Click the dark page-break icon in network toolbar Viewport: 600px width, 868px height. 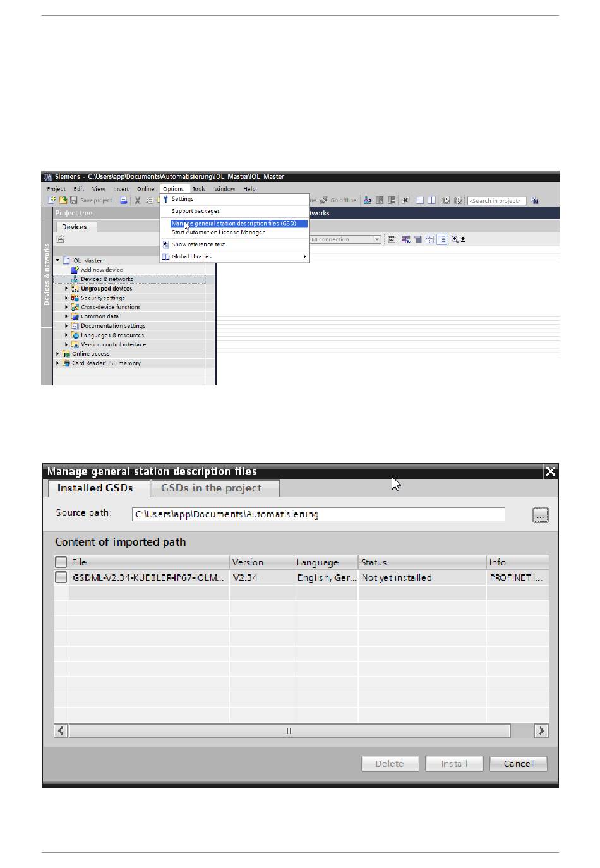[x=417, y=239]
